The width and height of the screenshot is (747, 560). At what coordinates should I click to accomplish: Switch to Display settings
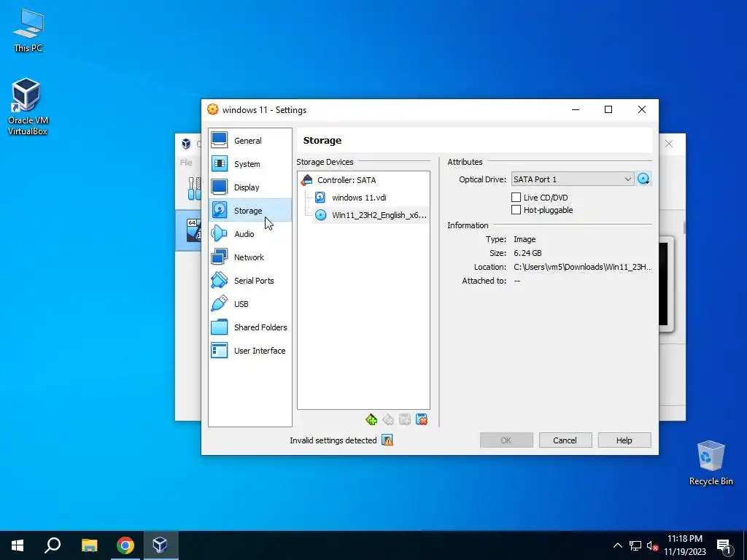coord(249,187)
